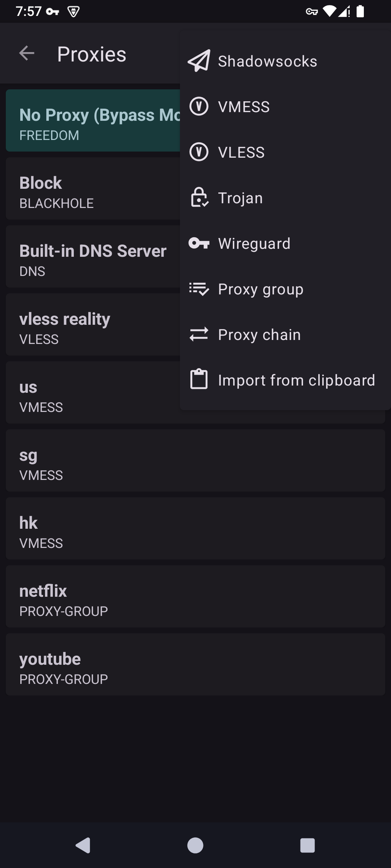
Task: Select Wireguard from the add menu
Action: (x=254, y=243)
